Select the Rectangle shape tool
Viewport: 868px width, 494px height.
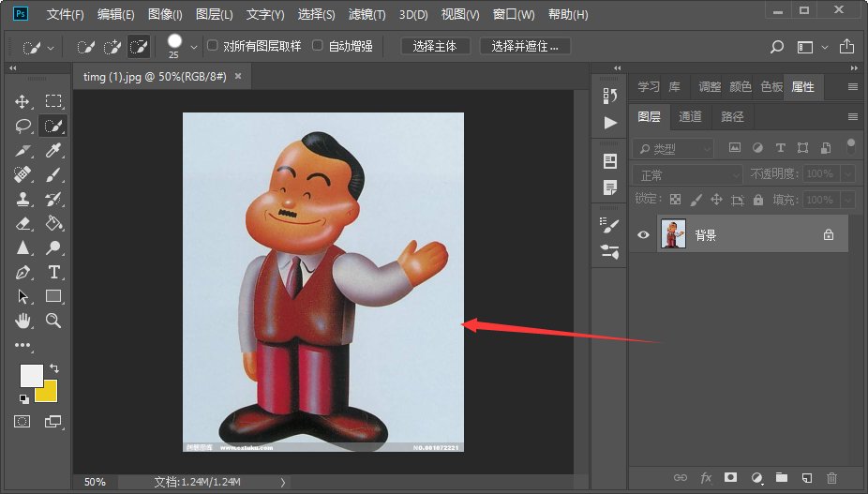(x=53, y=296)
